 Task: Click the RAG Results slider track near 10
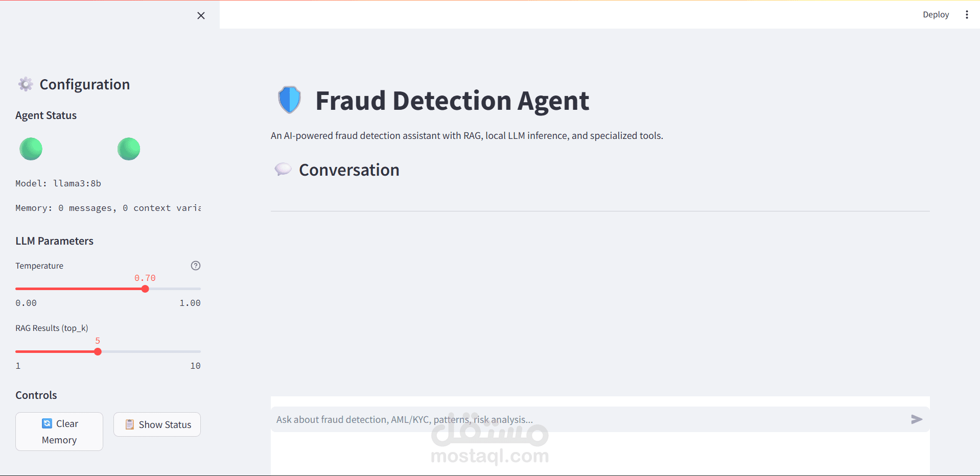coord(197,352)
